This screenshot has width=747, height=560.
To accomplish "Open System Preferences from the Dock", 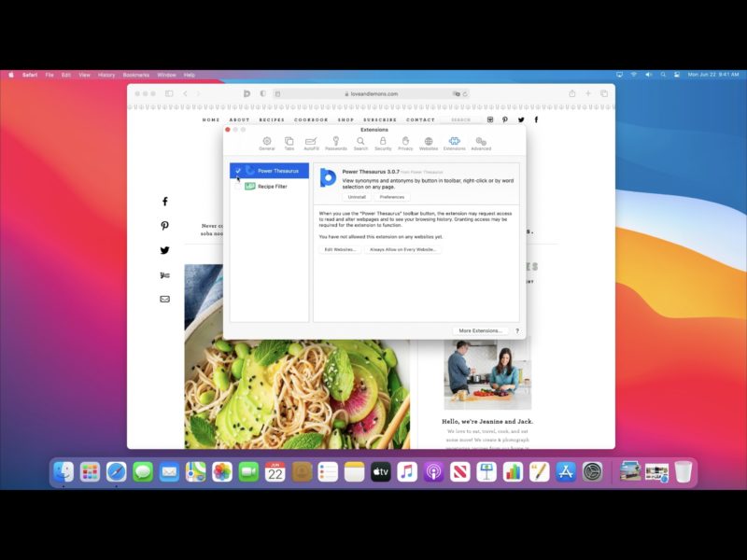I will tap(592, 472).
